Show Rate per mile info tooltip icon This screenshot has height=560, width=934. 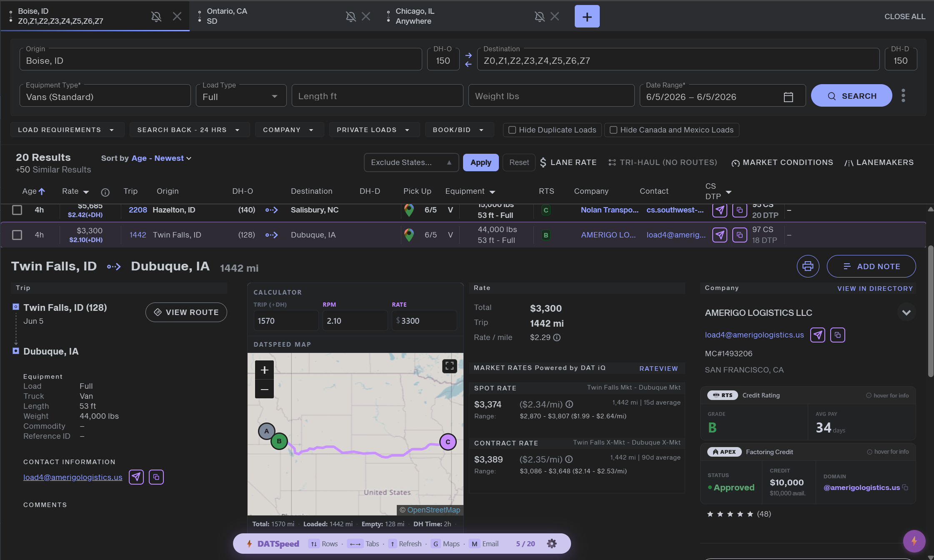point(557,337)
